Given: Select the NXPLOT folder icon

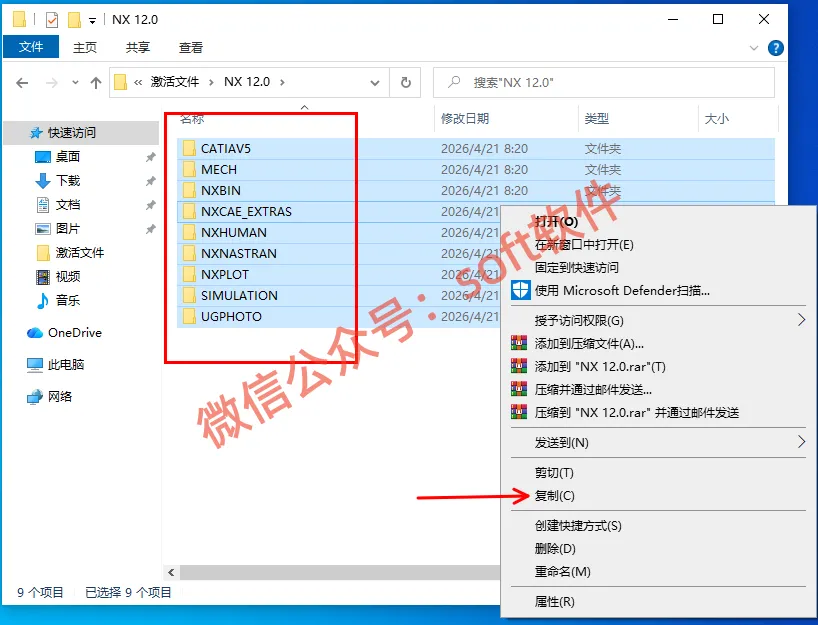Looking at the screenshot, I should [189, 274].
